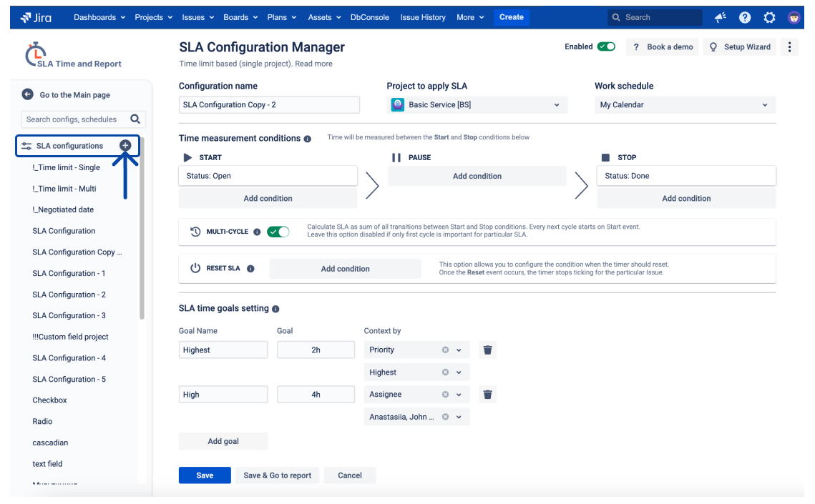Viewport: 815px width, 504px height.
Task: Open Jira notifications megaphone icon
Action: [x=720, y=17]
